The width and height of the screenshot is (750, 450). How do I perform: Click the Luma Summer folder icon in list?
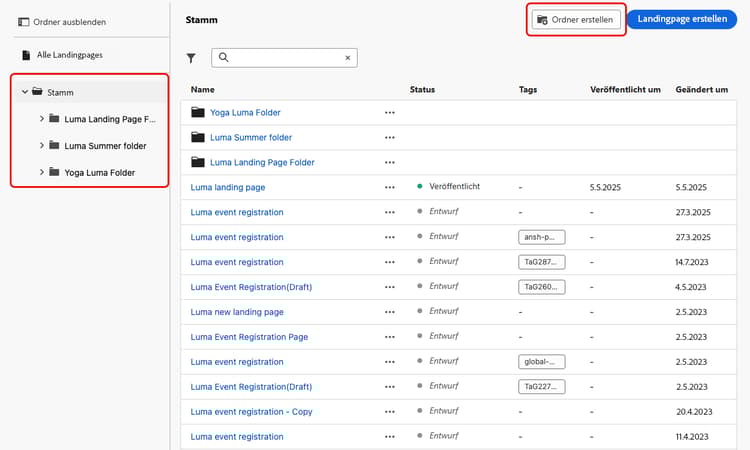(198, 137)
